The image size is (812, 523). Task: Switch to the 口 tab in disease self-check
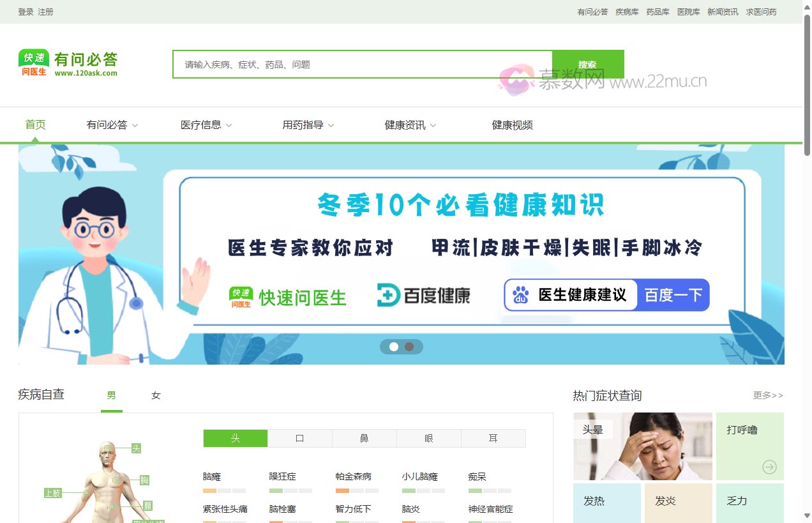pyautogui.click(x=299, y=438)
